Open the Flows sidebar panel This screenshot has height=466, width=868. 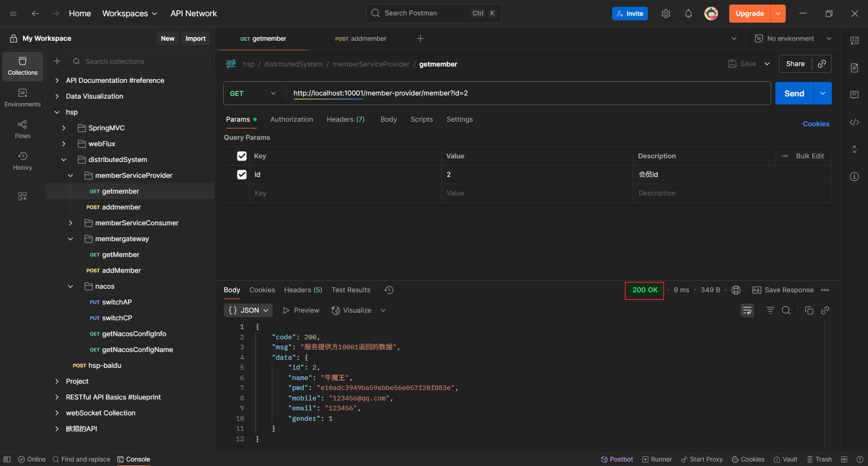coord(22,129)
